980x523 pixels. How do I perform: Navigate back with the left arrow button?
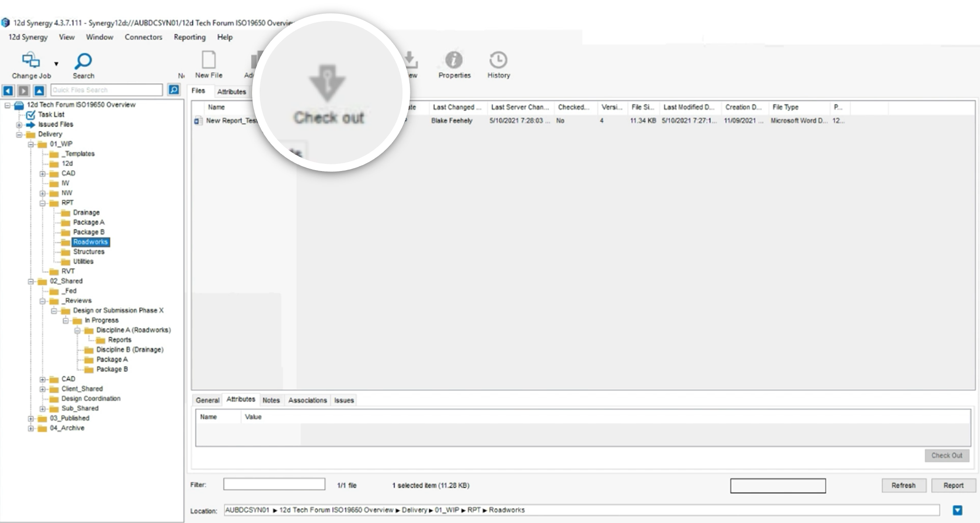click(x=8, y=90)
